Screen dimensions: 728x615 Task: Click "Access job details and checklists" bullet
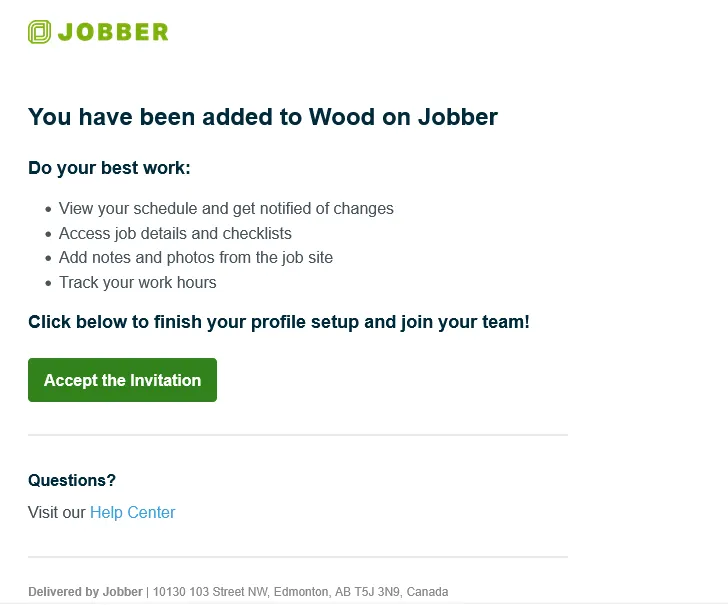click(x=175, y=233)
